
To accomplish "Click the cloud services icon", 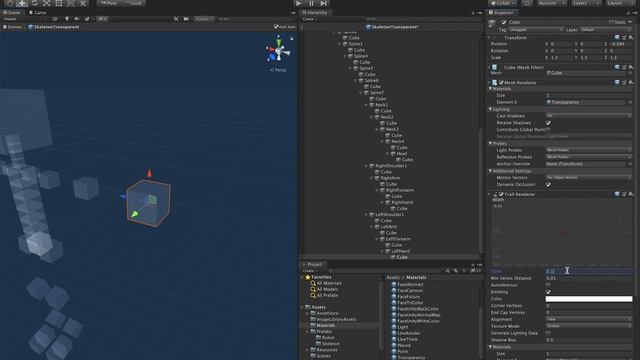I will pyautogui.click(x=527, y=3).
